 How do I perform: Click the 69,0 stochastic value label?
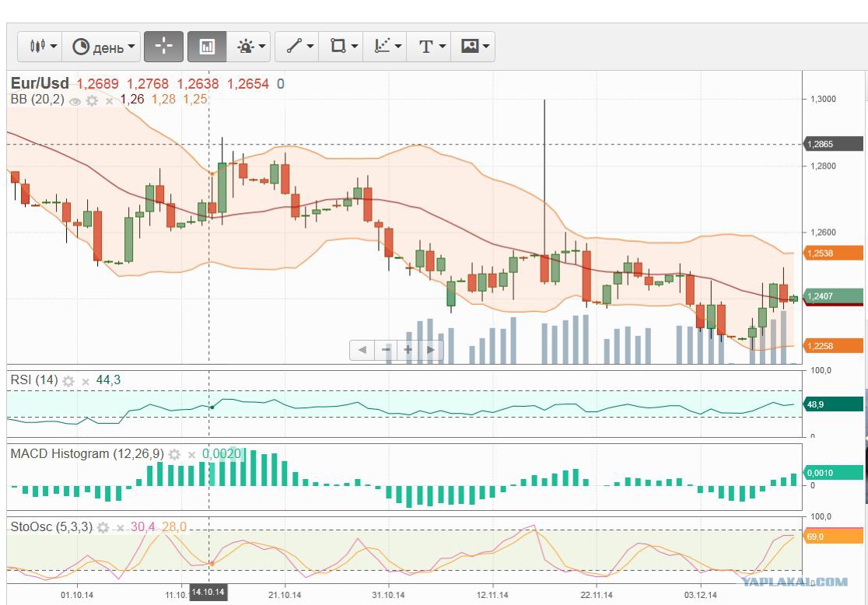[832, 537]
